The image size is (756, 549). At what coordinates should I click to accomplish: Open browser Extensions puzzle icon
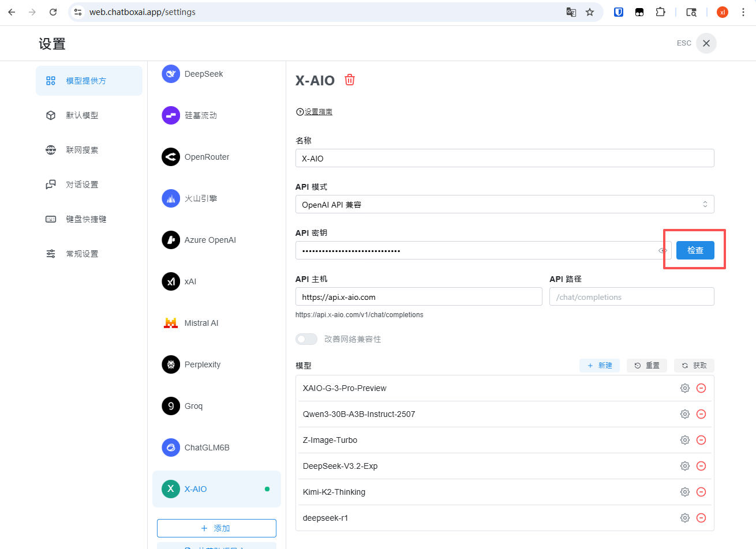[661, 12]
